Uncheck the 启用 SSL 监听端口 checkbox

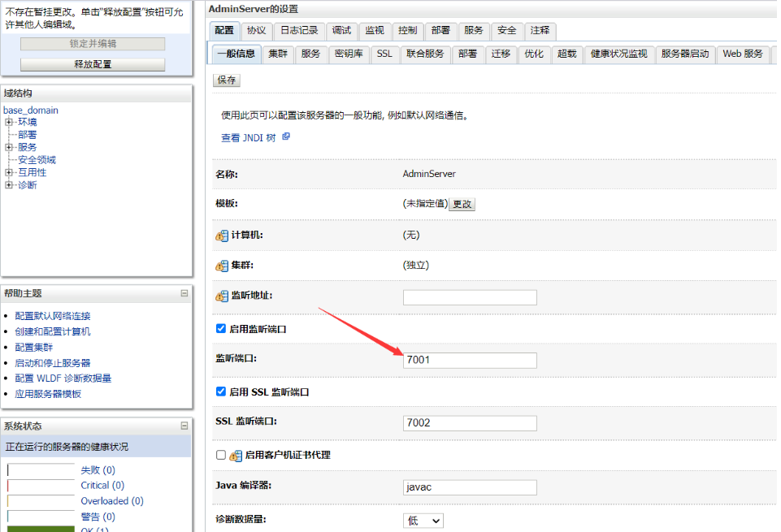[x=221, y=391]
